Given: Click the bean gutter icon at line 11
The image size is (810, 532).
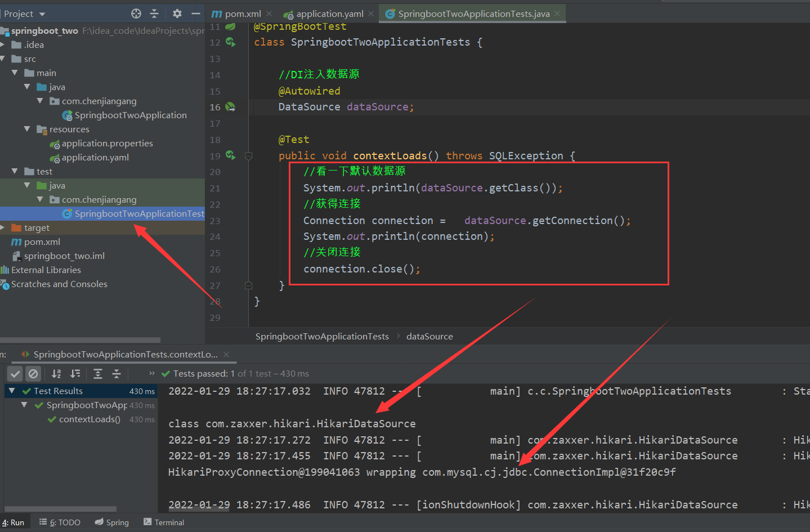Looking at the screenshot, I should pyautogui.click(x=230, y=26).
